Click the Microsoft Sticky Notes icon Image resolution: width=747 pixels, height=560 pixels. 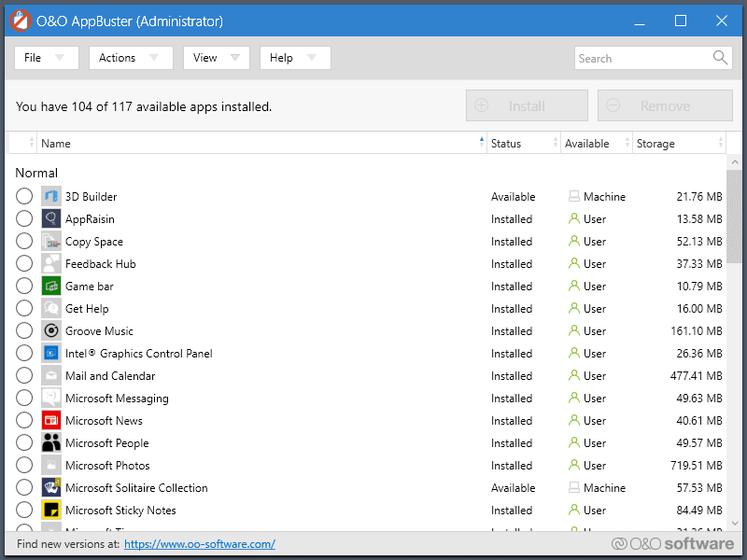(51, 510)
